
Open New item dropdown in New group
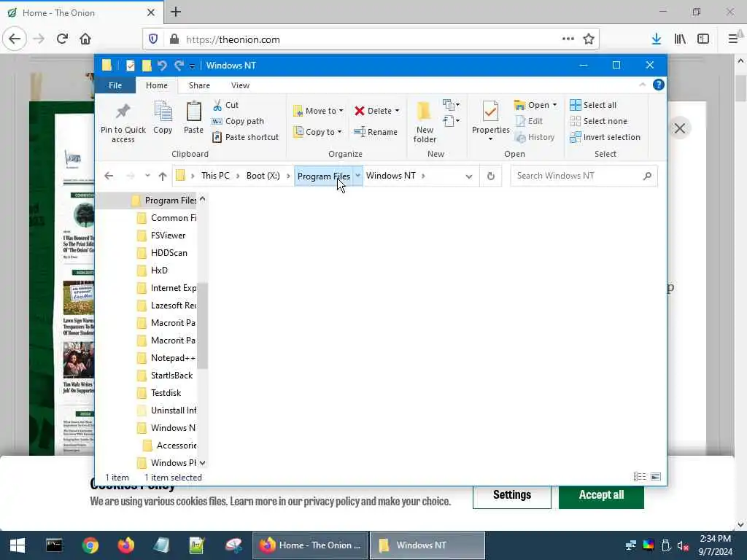(x=451, y=105)
